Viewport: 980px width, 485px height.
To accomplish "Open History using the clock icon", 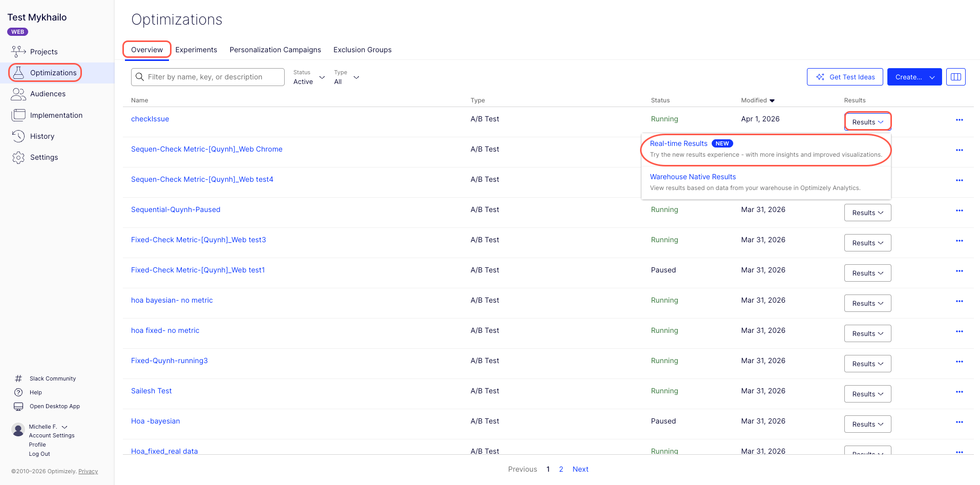I will [x=18, y=136].
